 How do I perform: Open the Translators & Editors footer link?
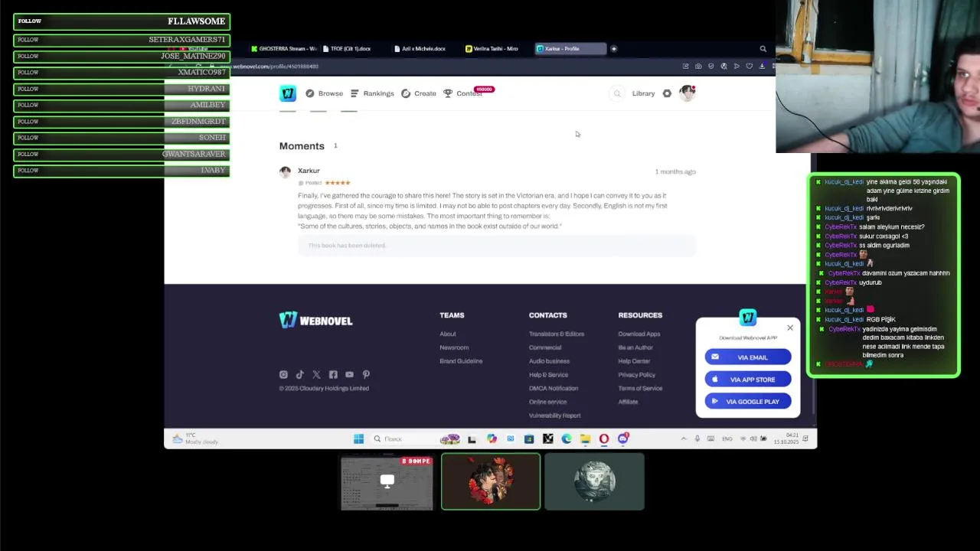[x=557, y=334]
